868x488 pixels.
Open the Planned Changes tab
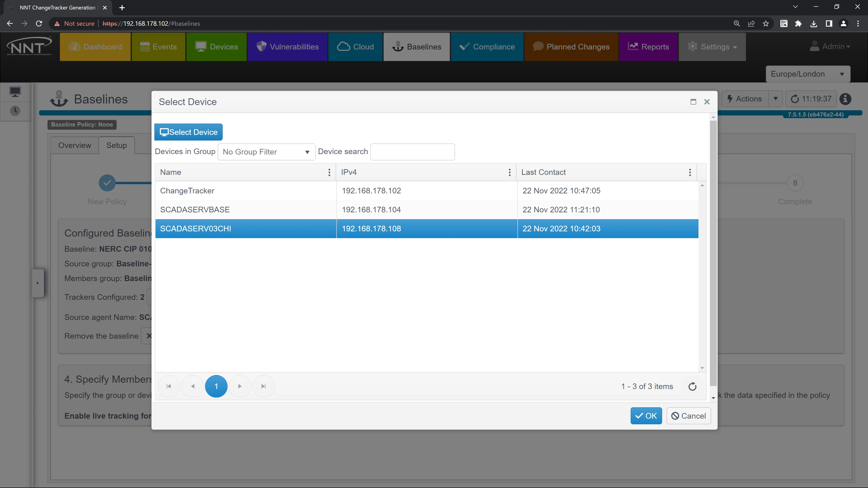(x=571, y=47)
